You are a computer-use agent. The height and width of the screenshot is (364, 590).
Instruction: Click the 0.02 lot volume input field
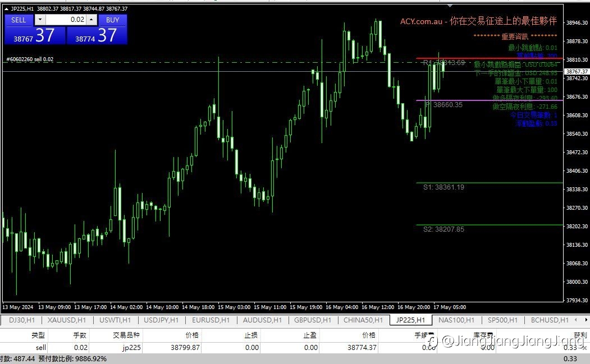coord(66,20)
